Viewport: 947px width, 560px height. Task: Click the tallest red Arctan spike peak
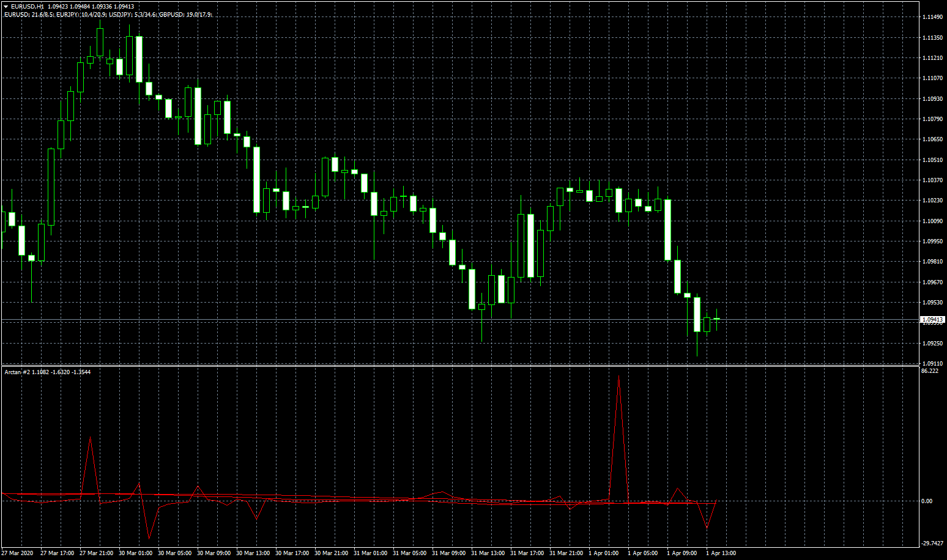point(618,377)
